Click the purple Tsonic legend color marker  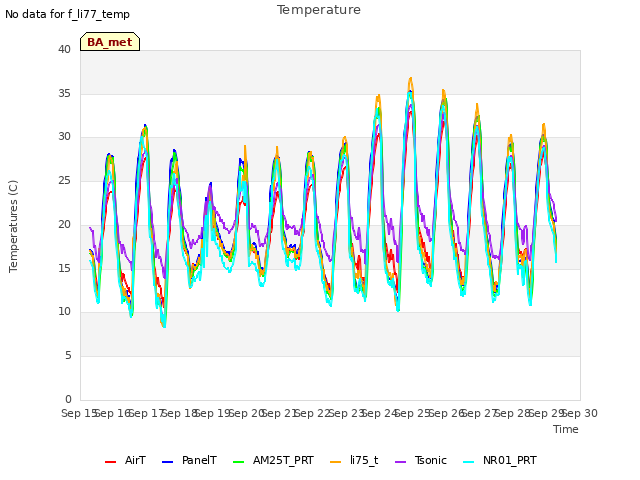pyautogui.click(x=400, y=462)
